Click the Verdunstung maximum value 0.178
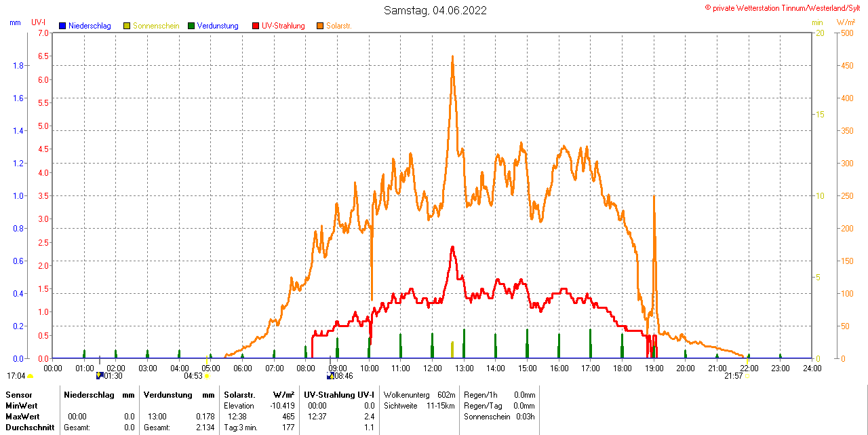The width and height of the screenshot is (868, 435). click(205, 417)
